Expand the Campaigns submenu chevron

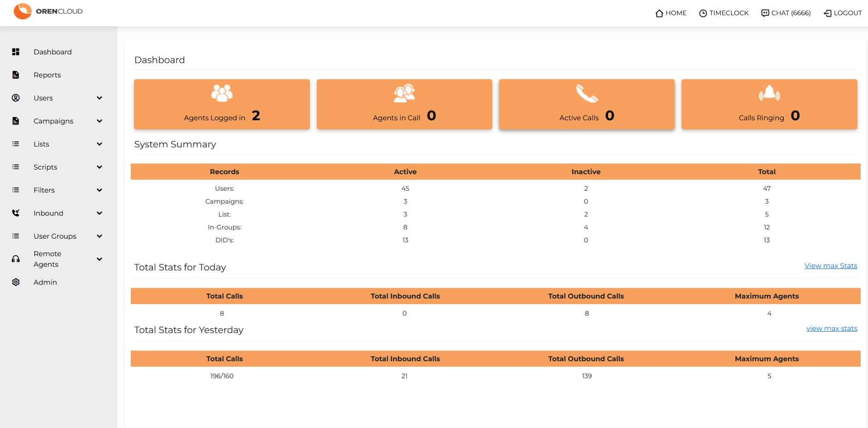(x=99, y=121)
